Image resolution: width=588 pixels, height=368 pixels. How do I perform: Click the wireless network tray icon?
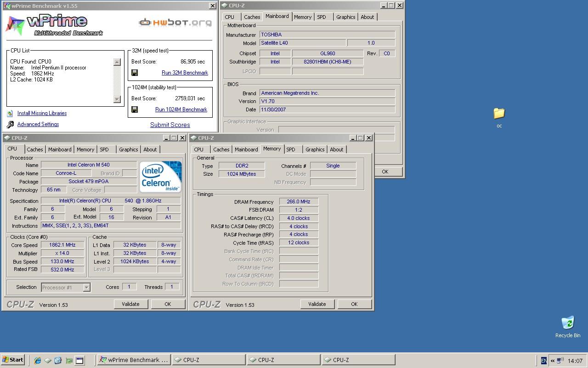[x=560, y=361]
